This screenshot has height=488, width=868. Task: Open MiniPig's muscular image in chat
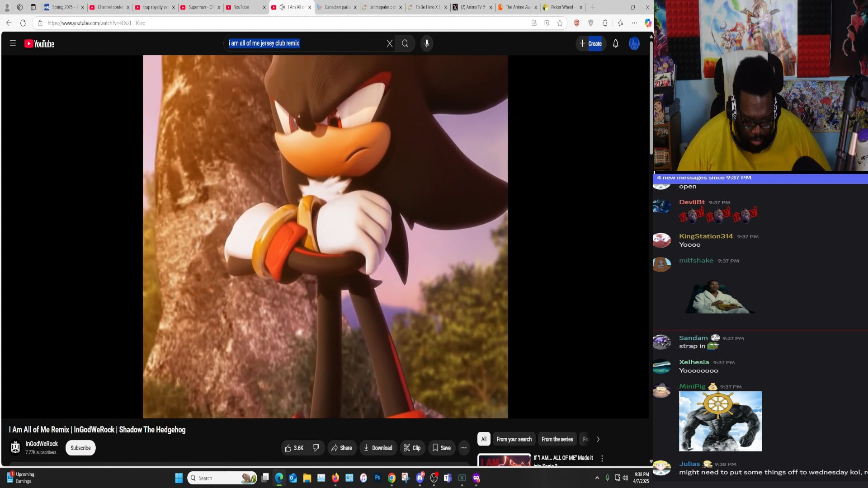(x=720, y=421)
